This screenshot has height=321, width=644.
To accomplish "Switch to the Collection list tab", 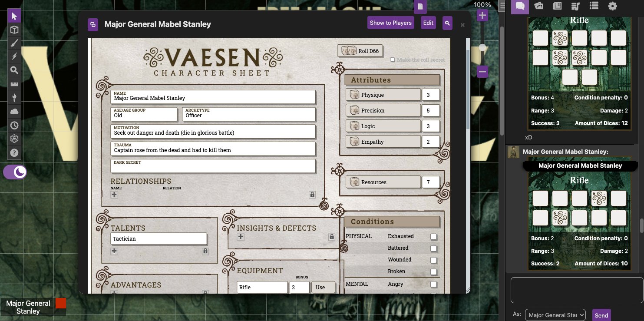I will click(x=594, y=6).
